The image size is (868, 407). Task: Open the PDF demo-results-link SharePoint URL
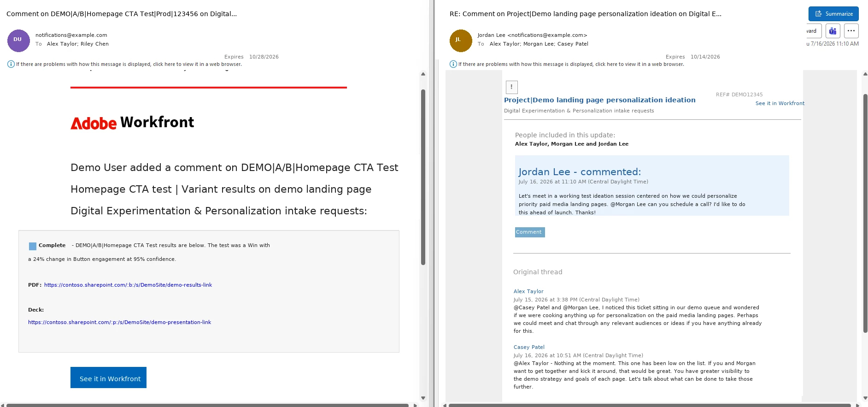128,285
